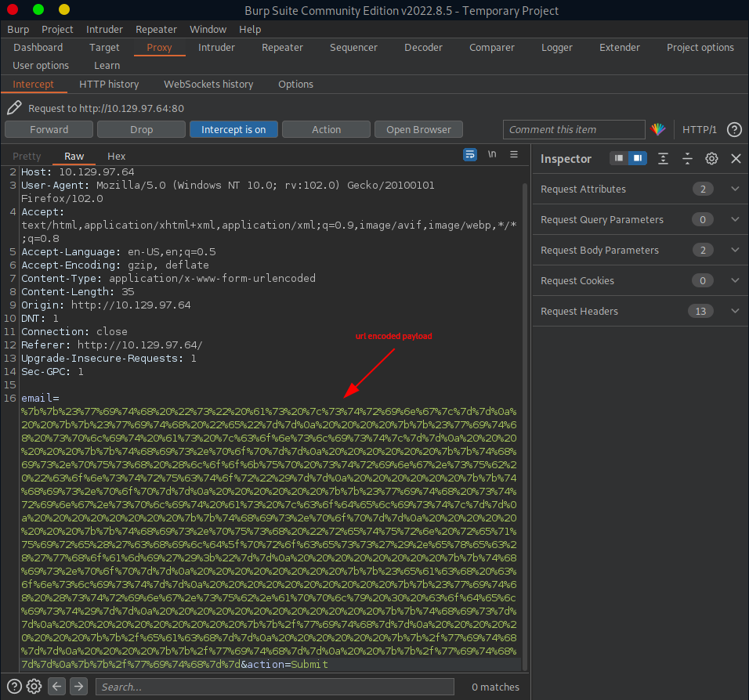Forward the intercepted request
This screenshot has width=749, height=700.
click(49, 129)
